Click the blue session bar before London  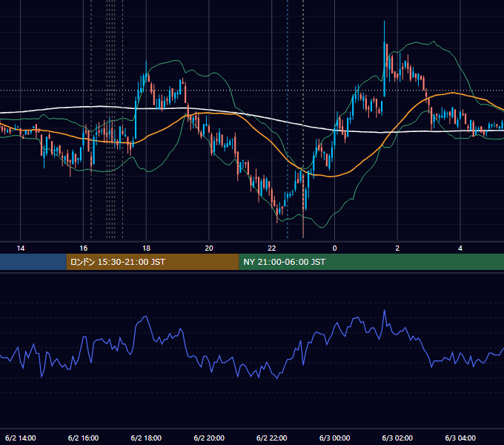(33, 262)
